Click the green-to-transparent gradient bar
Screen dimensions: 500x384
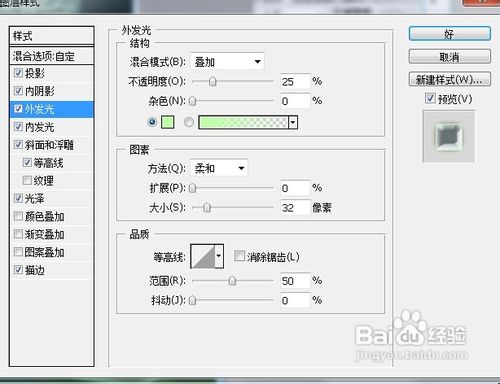point(243,122)
